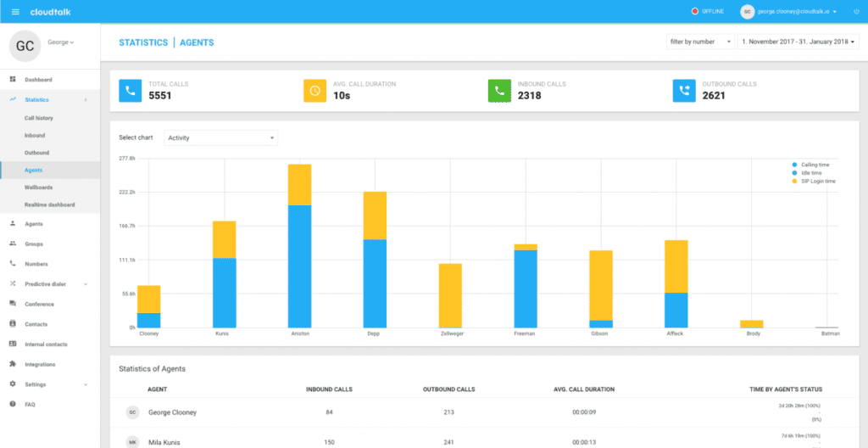Click the cloudtalk logo
The width and height of the screenshot is (868, 448).
[x=50, y=12]
